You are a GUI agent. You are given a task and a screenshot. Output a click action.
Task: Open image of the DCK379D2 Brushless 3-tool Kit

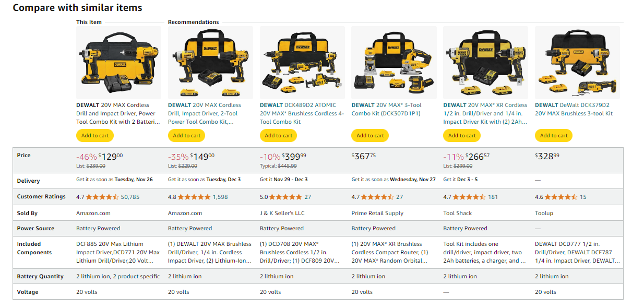[577, 63]
